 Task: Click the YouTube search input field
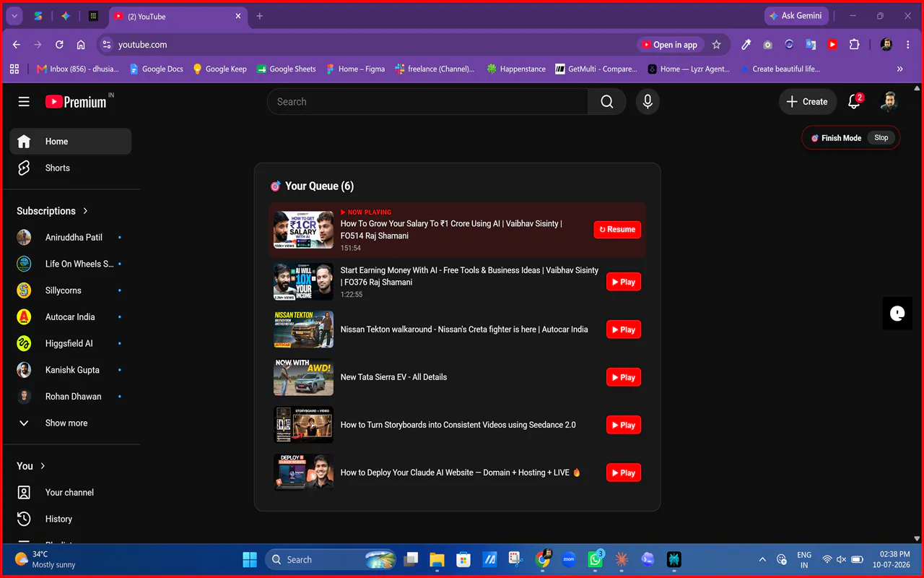pyautogui.click(x=427, y=102)
